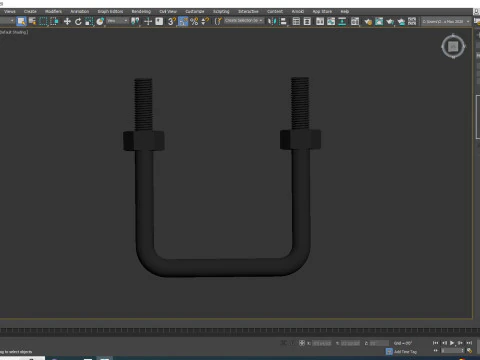Open the Graph Editors menu
The image size is (480, 360).
coord(110,11)
